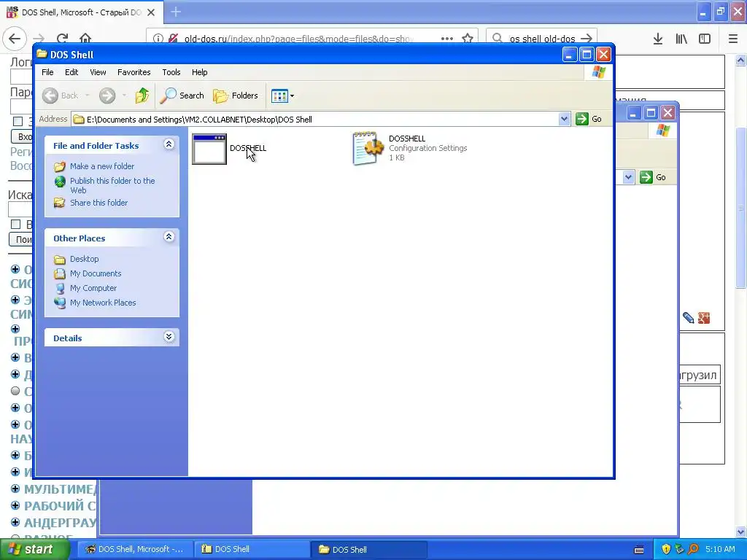747x560 pixels.
Task: Click the address bar path field
Action: 315,119
